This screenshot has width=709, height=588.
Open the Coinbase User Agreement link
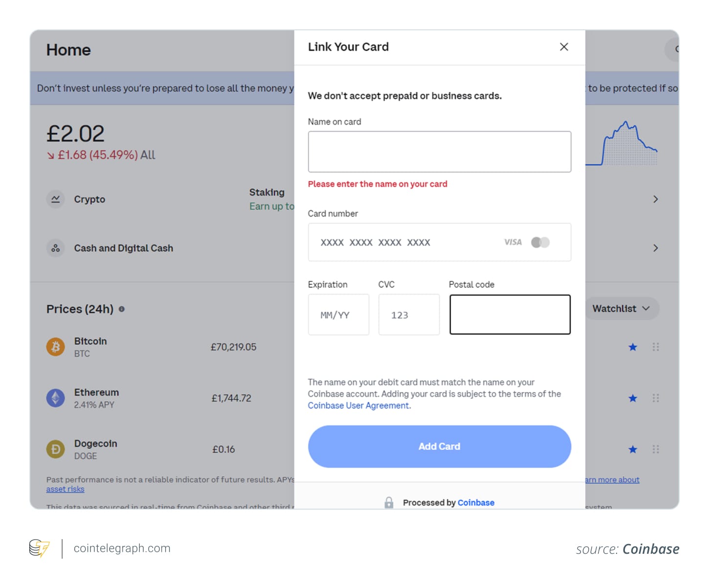point(357,405)
